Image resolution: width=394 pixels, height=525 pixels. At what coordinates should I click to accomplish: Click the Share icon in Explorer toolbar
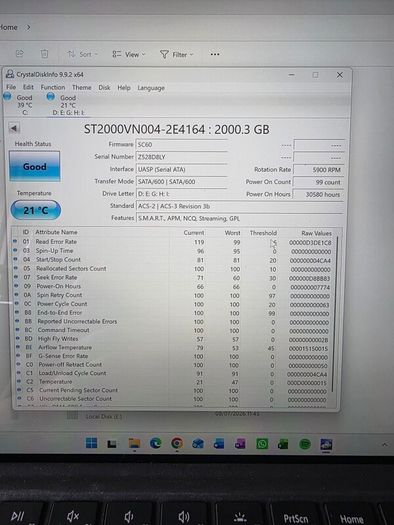tap(20, 53)
